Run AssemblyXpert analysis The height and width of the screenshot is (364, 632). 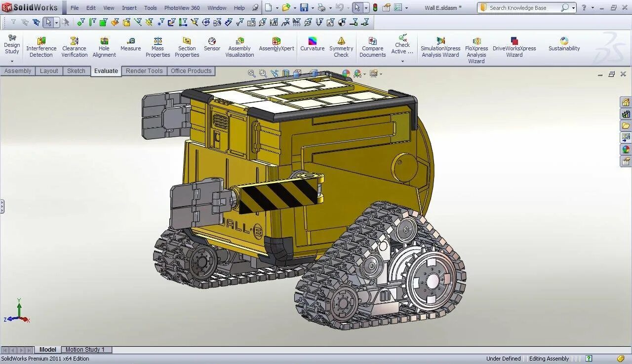(x=276, y=44)
